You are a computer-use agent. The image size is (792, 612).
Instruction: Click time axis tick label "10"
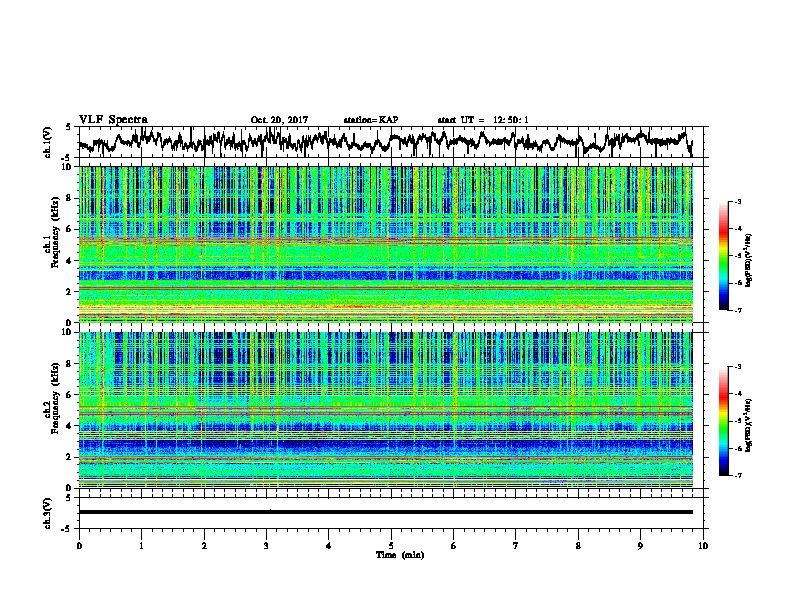point(703,546)
